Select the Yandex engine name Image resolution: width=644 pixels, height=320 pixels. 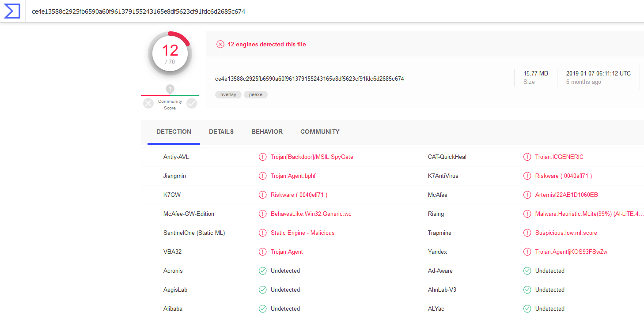437,252
